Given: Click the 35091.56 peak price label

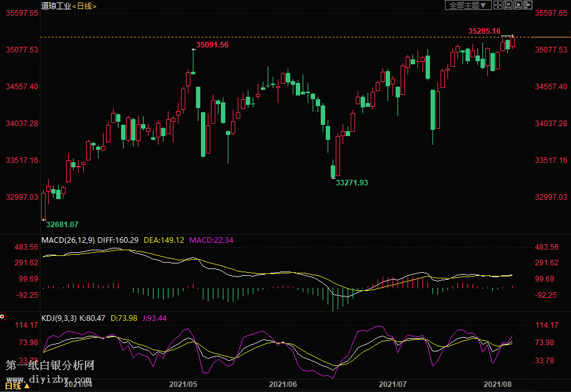Looking at the screenshot, I should click(x=212, y=45).
